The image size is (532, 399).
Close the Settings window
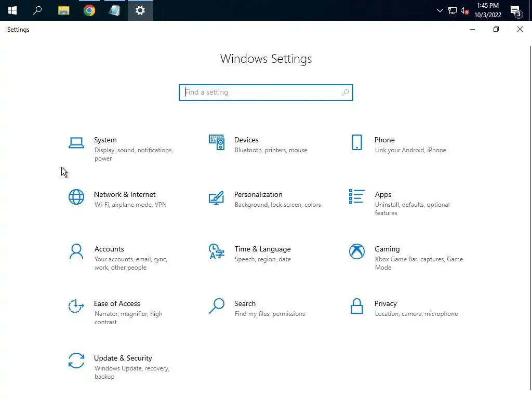click(x=520, y=30)
